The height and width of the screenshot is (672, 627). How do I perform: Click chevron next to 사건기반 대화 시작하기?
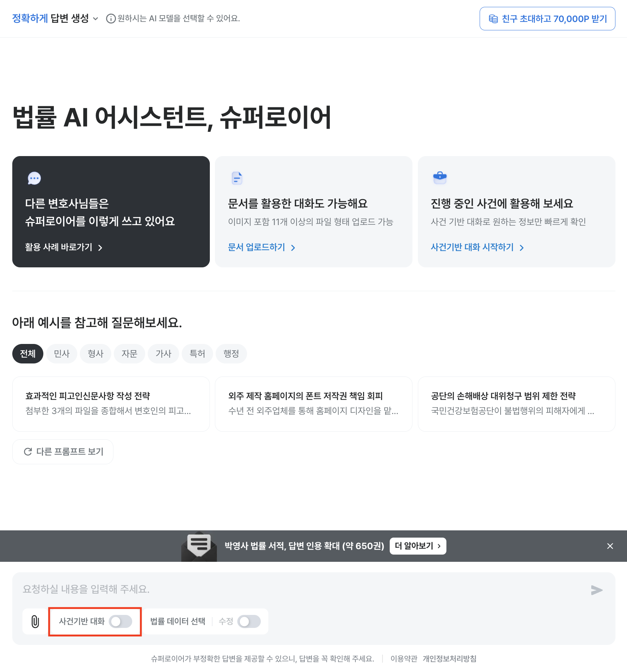click(522, 247)
